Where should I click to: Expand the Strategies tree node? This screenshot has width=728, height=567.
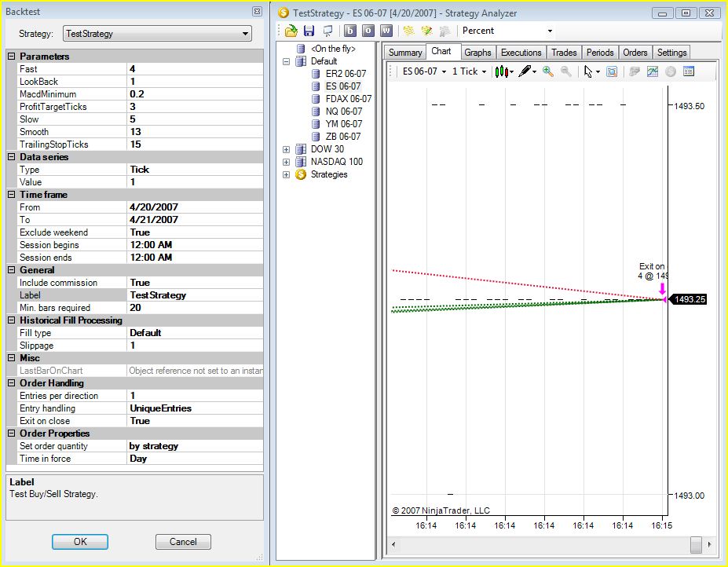(286, 174)
